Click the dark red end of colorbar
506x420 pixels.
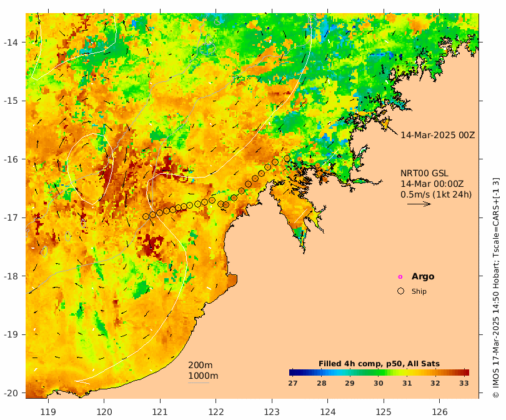(466, 372)
